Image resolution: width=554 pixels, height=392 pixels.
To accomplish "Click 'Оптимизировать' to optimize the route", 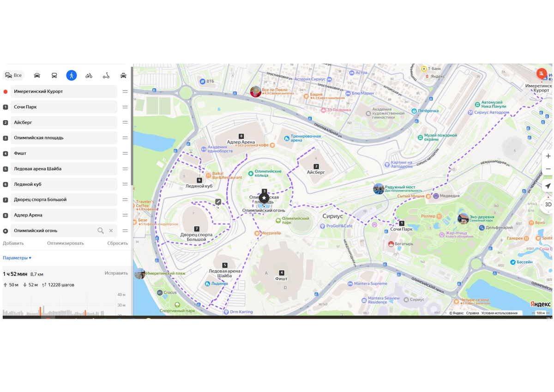I will (65, 243).
